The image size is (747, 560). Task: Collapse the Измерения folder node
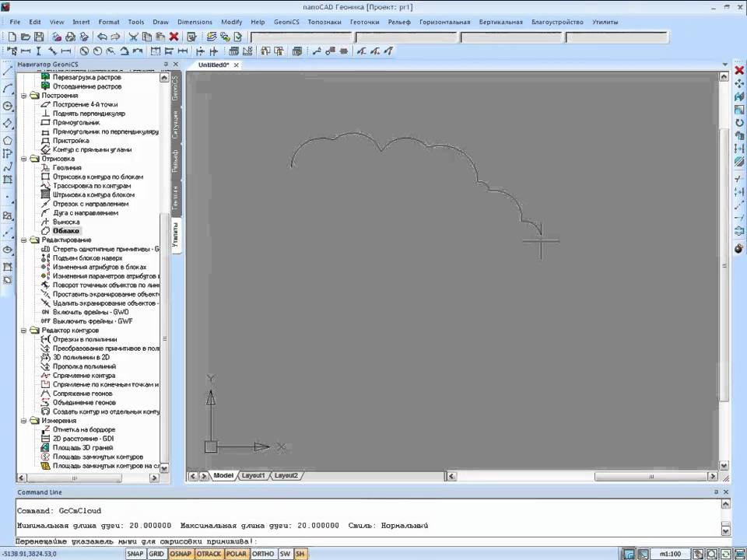click(24, 421)
